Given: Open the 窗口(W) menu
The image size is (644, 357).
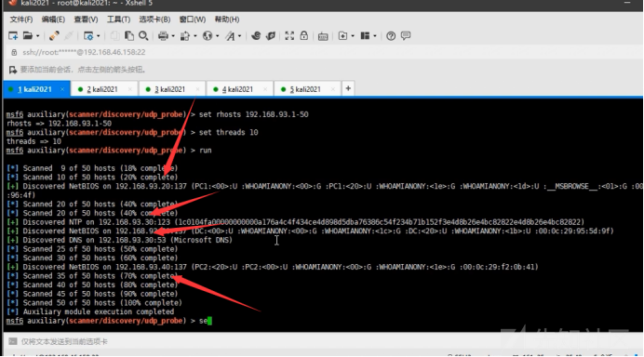Looking at the screenshot, I should (193, 20).
